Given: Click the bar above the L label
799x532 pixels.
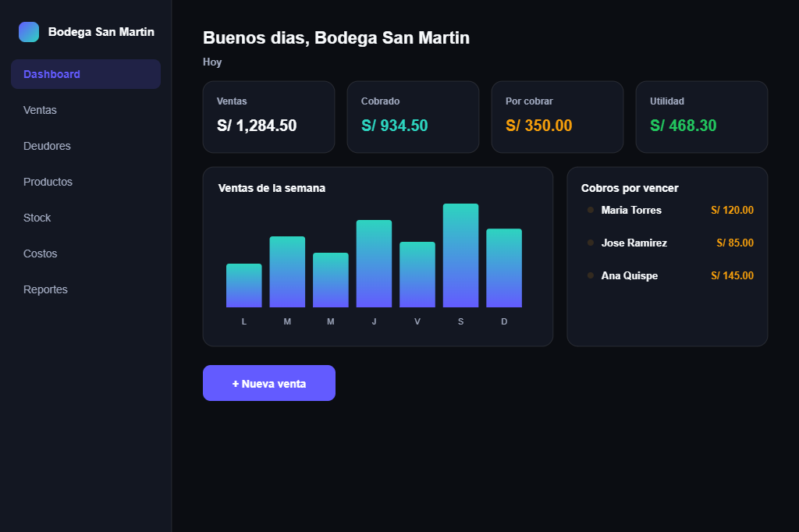Looking at the screenshot, I should click(x=244, y=286).
